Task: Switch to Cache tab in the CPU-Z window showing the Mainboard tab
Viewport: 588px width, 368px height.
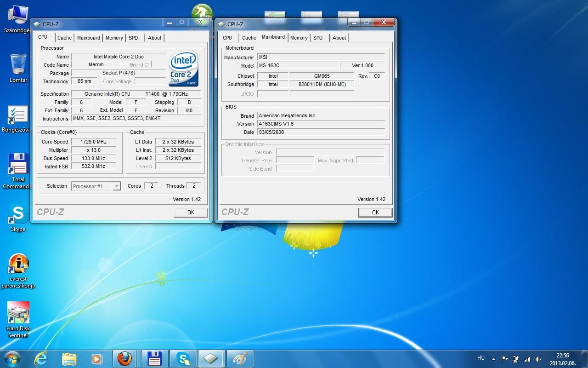Action: coord(249,38)
